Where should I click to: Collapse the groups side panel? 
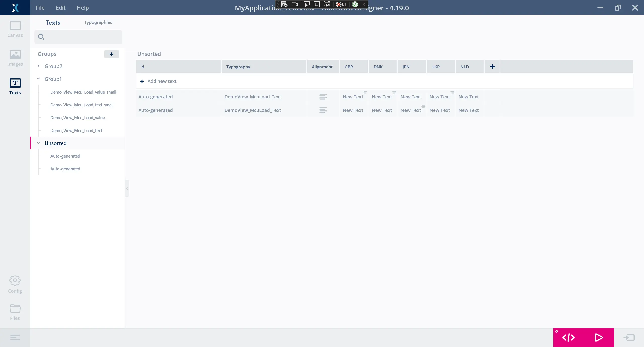point(127,188)
